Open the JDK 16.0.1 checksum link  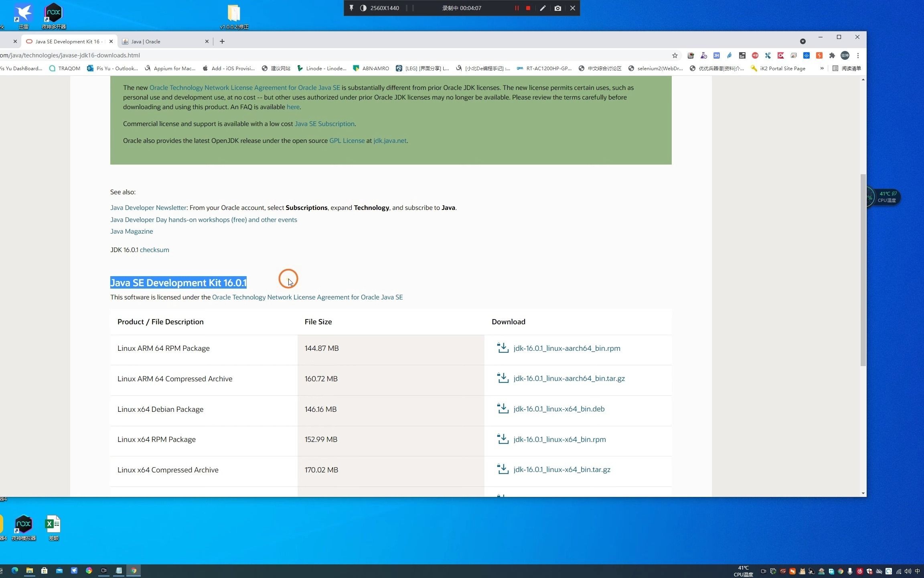(x=154, y=250)
